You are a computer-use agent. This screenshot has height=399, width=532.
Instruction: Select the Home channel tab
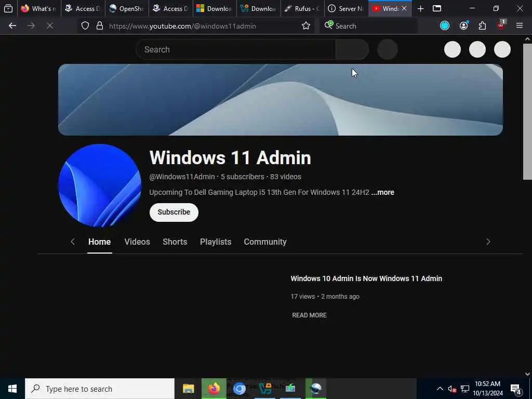click(99, 242)
